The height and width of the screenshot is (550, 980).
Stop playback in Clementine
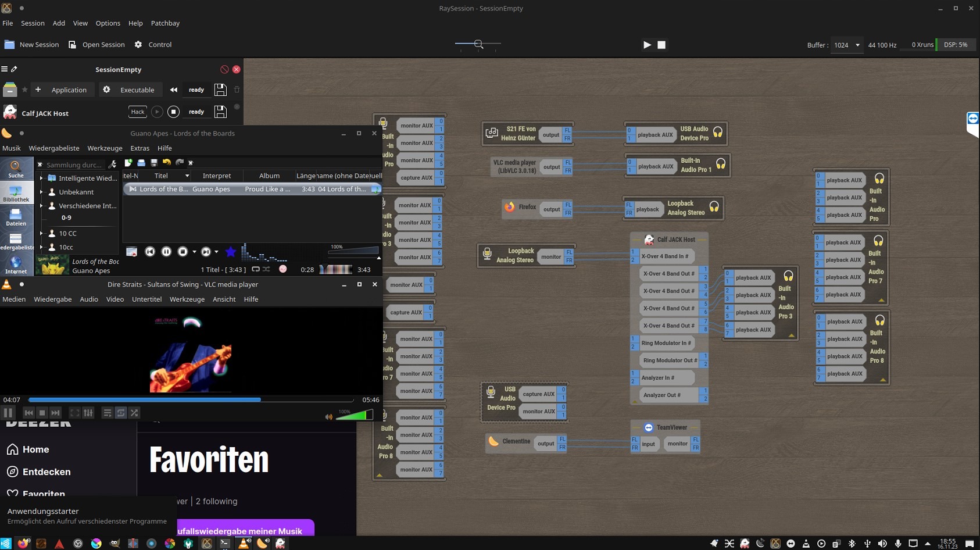(183, 252)
